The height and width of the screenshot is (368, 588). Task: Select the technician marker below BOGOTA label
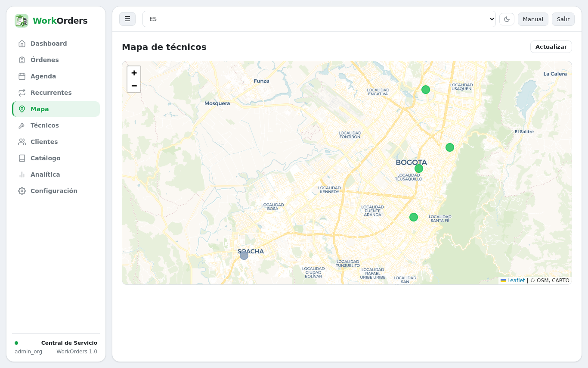coord(419,168)
